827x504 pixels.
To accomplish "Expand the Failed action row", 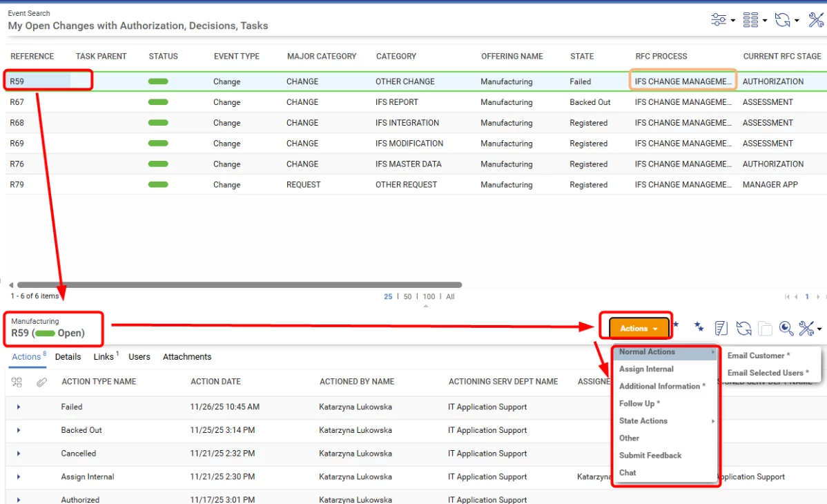I will [19, 407].
